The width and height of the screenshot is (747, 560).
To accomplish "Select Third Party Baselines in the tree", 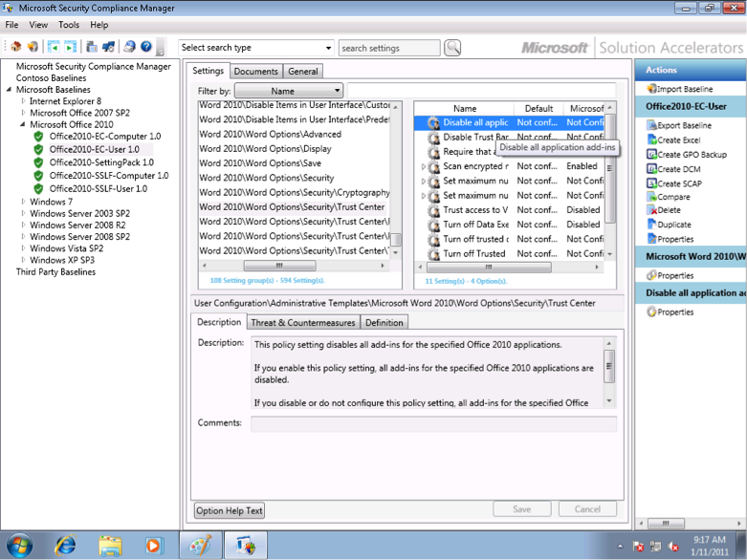I will pos(55,271).
